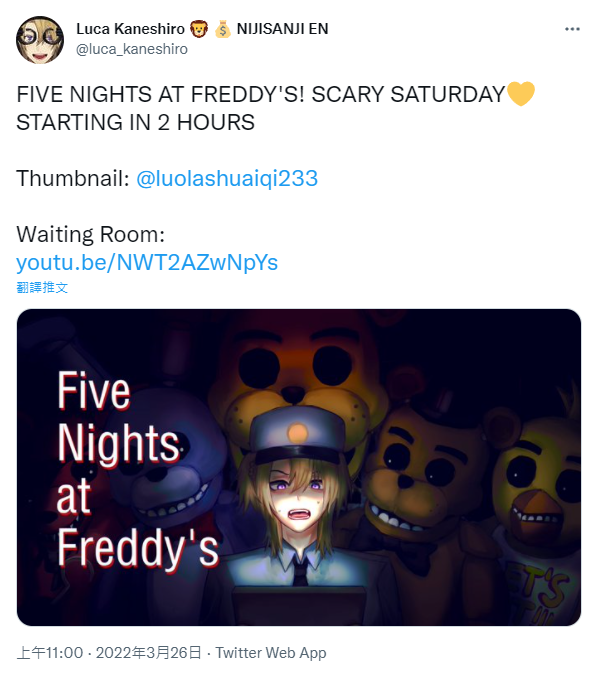Open the youtu.be/NWT2AZwNpYs waiting room link
596x679 pixels.
tap(147, 262)
